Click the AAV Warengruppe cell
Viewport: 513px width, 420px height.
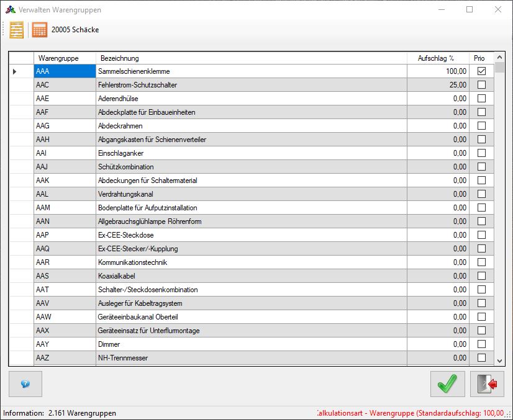click(65, 303)
